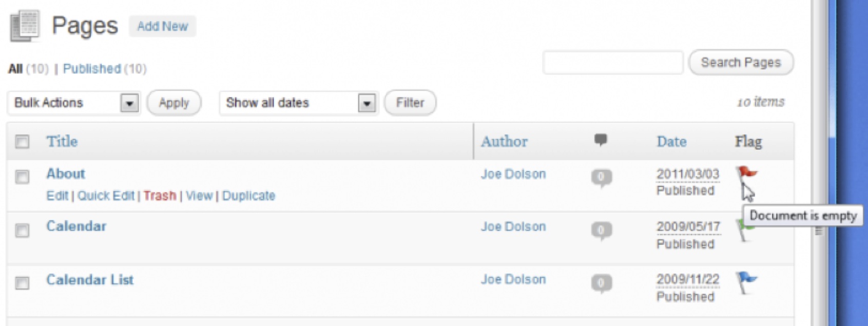Open comment count bubble for Calendar List
This screenshot has height=326, width=868.
[x=601, y=283]
